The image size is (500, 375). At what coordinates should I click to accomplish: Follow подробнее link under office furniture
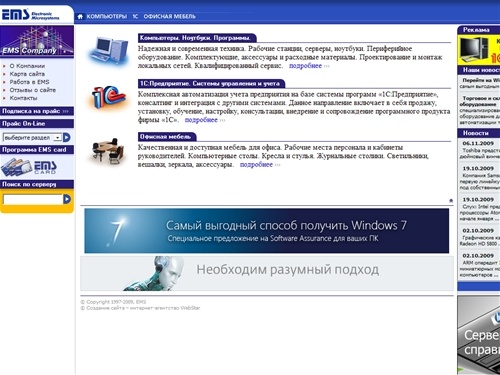[256, 165]
